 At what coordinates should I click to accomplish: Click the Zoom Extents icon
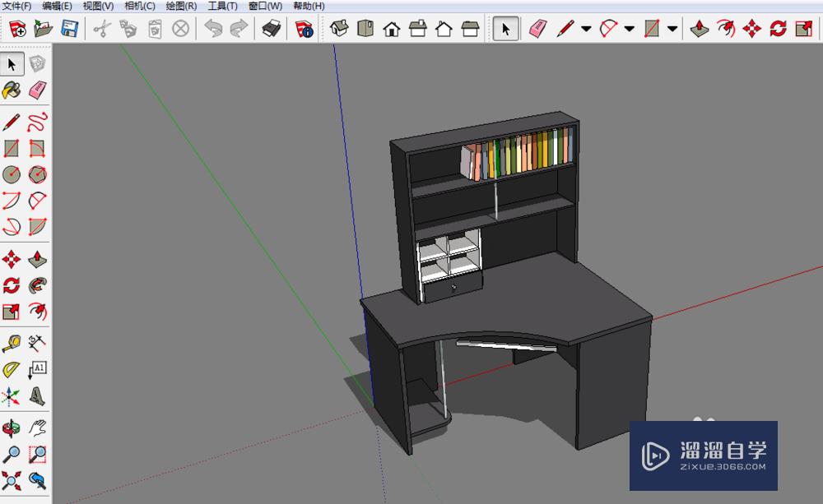[12, 479]
